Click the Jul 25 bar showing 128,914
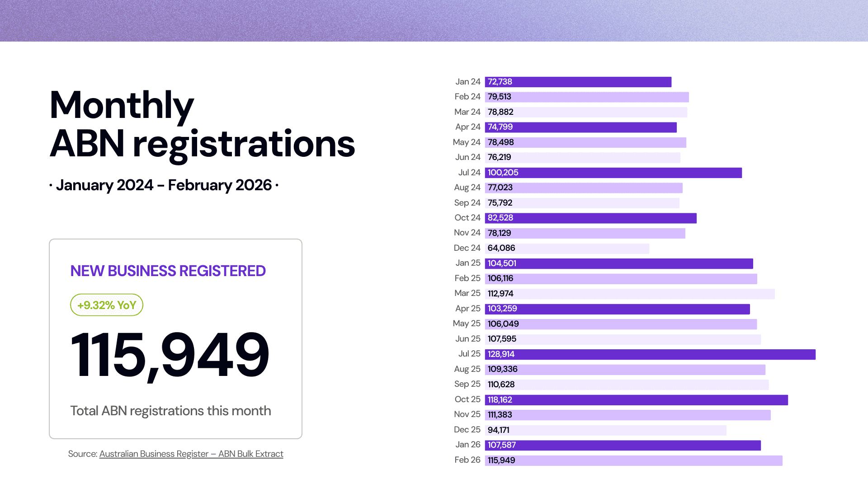Screen dimensions: 868x488 (650, 354)
